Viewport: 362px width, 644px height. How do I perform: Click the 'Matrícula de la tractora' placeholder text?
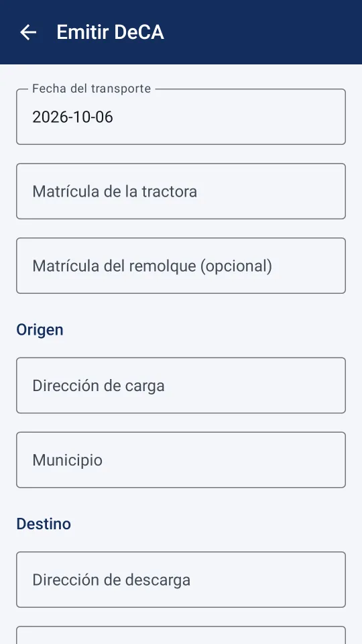115,191
